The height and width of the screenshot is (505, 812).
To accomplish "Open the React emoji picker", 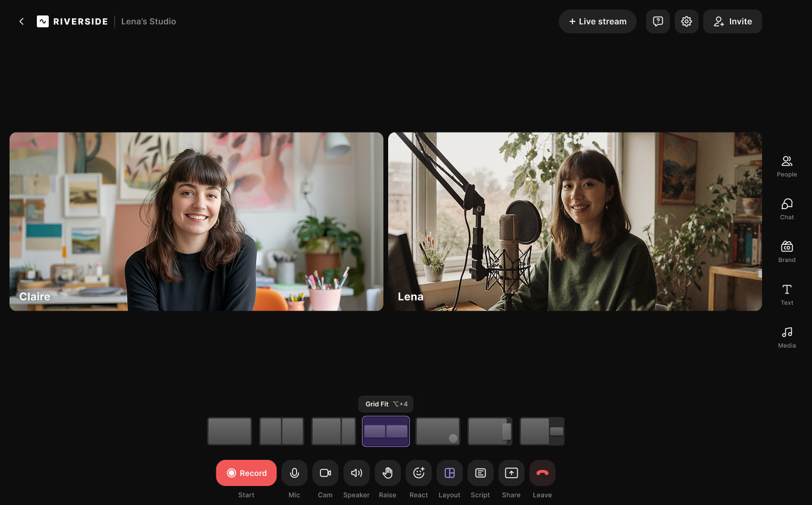I will click(418, 473).
